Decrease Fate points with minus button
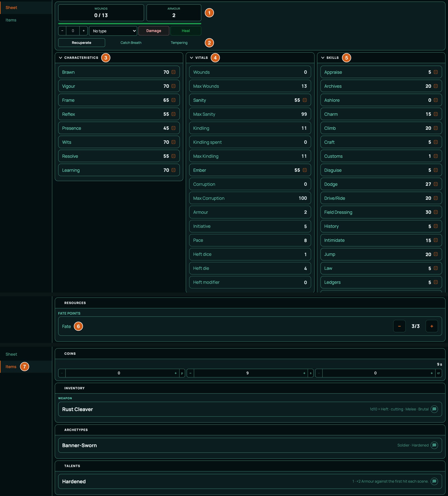Screen dimensions: 448x496 point(399,326)
